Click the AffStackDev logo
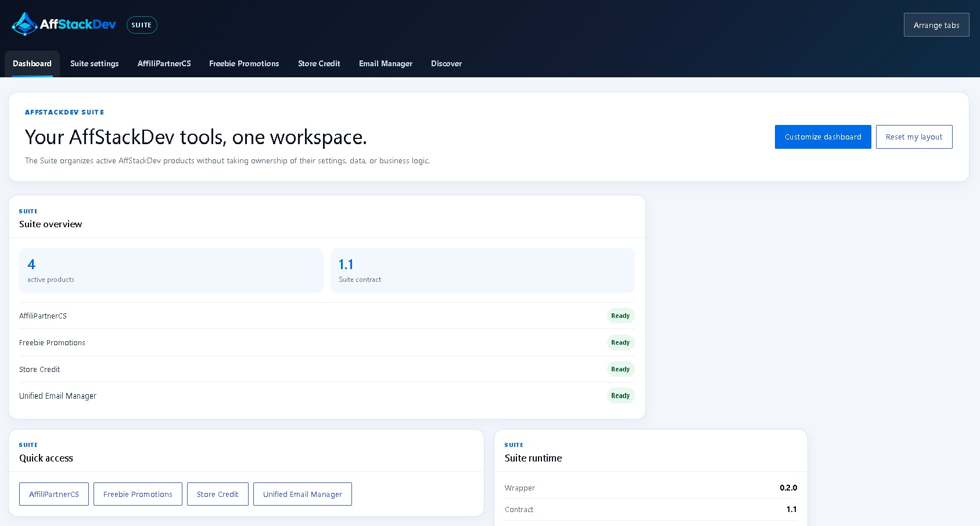 click(x=64, y=24)
